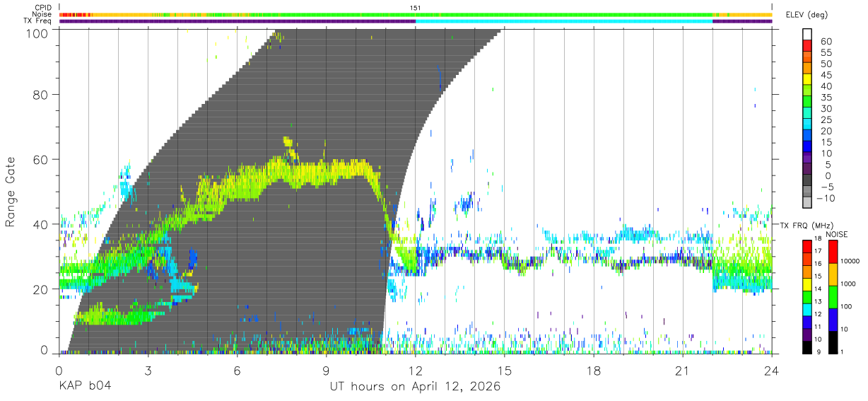Image resolution: width=868 pixels, height=401 pixels.
Task: Select the Range Gate axis tick 40
Action: (42, 224)
